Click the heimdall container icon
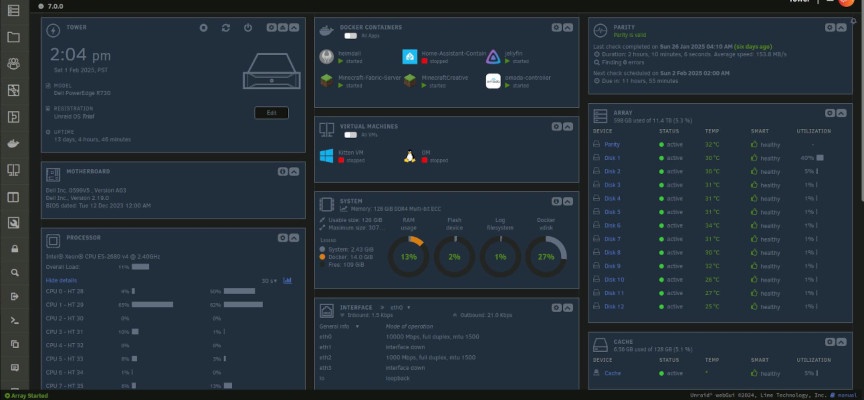864x400 pixels. click(327, 57)
